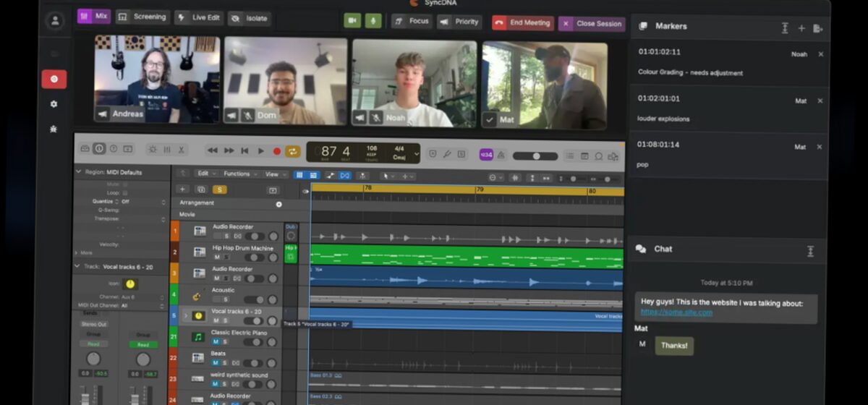868x405 pixels.
Task: Open the some.site.com link in chat
Action: tap(676, 312)
